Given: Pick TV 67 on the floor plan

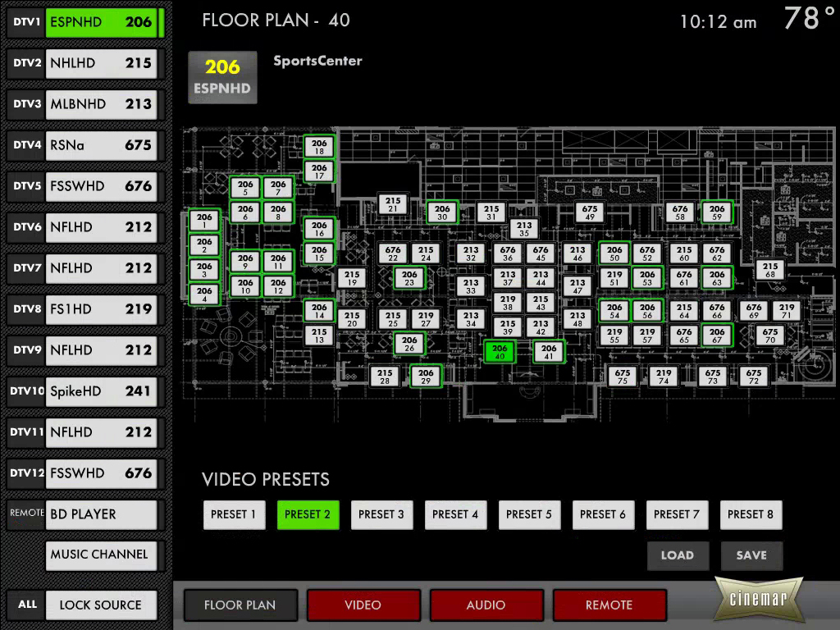Looking at the screenshot, I should pyautogui.click(x=717, y=336).
